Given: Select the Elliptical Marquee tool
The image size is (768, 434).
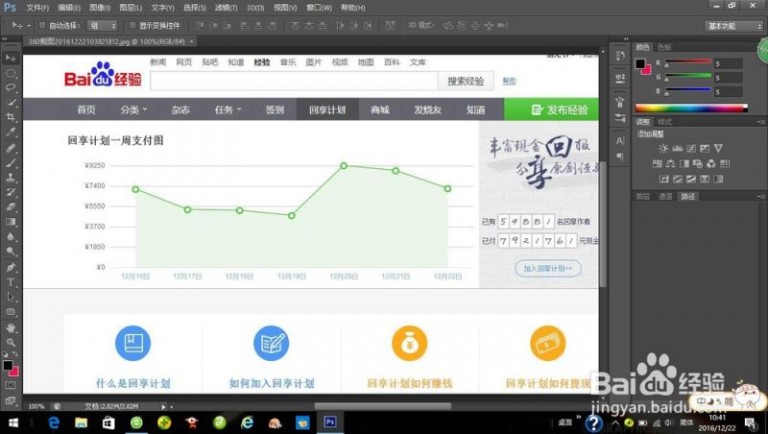Looking at the screenshot, I should pos(10,73).
